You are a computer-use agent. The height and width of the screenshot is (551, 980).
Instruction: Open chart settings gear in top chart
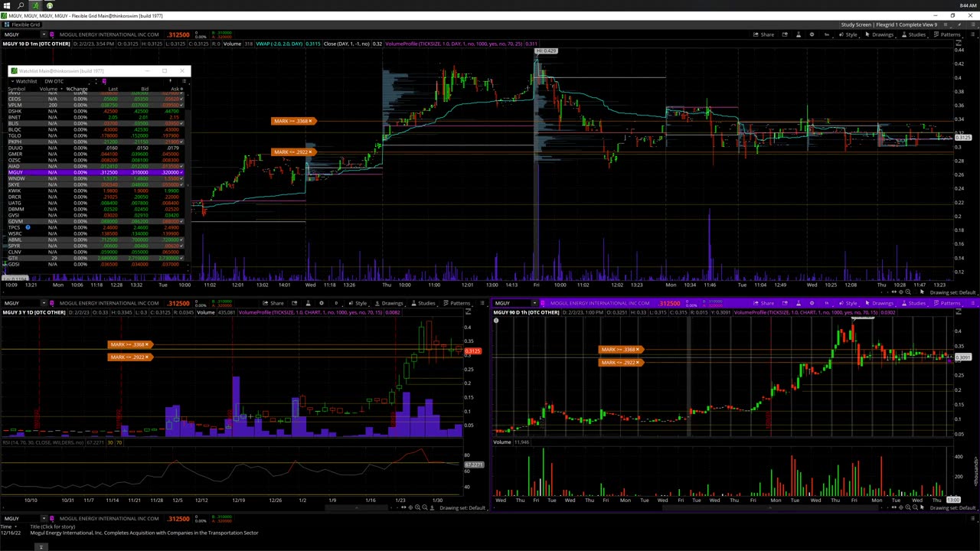[812, 34]
